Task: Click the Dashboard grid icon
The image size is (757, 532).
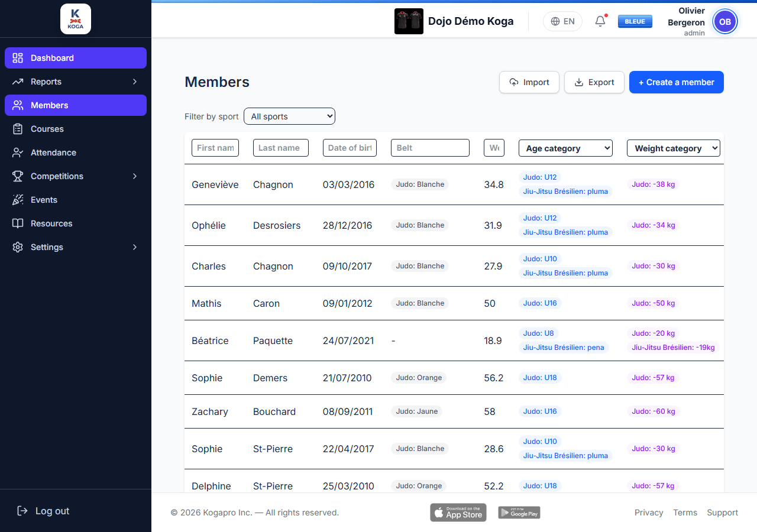Action: click(x=18, y=58)
